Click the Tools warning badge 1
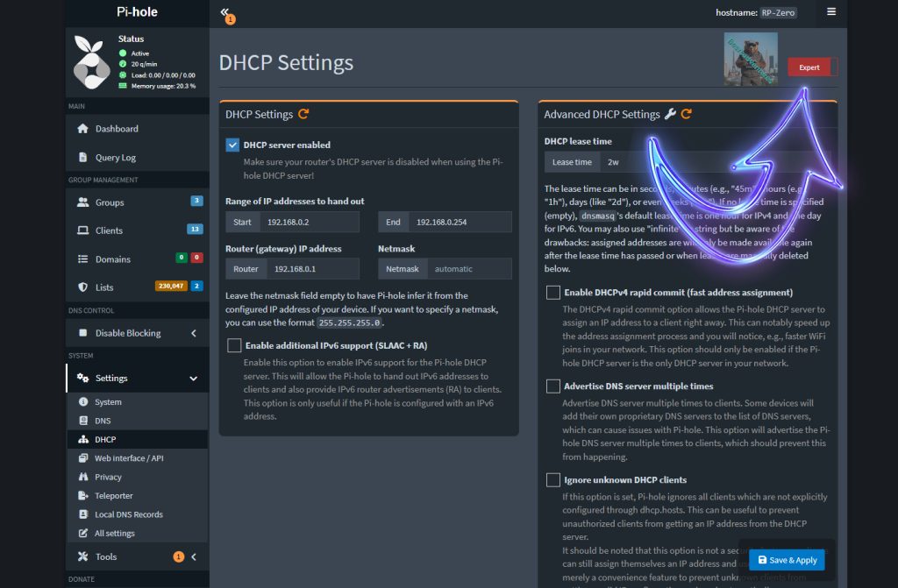The height and width of the screenshot is (588, 898). (179, 556)
